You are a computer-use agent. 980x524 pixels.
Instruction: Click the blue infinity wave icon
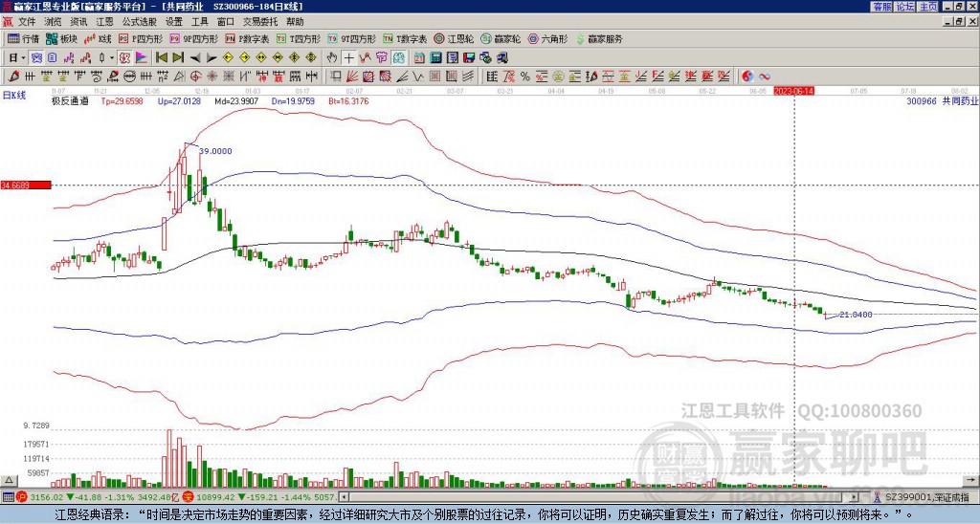(765, 76)
